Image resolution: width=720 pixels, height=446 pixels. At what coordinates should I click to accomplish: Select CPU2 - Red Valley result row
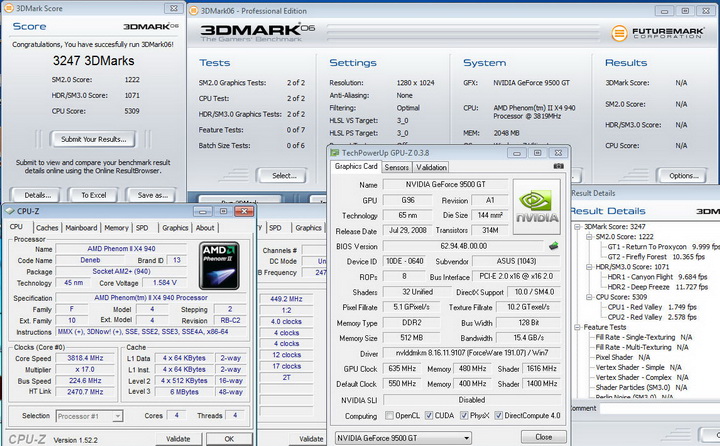coord(652,317)
